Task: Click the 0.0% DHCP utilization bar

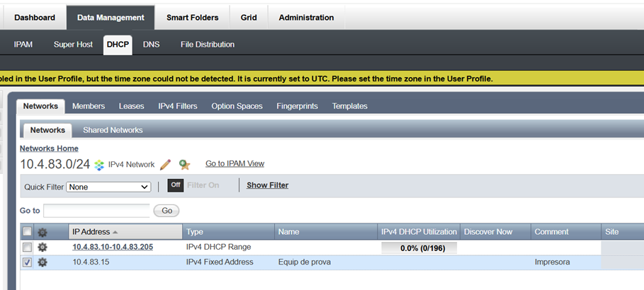Action: pos(419,248)
